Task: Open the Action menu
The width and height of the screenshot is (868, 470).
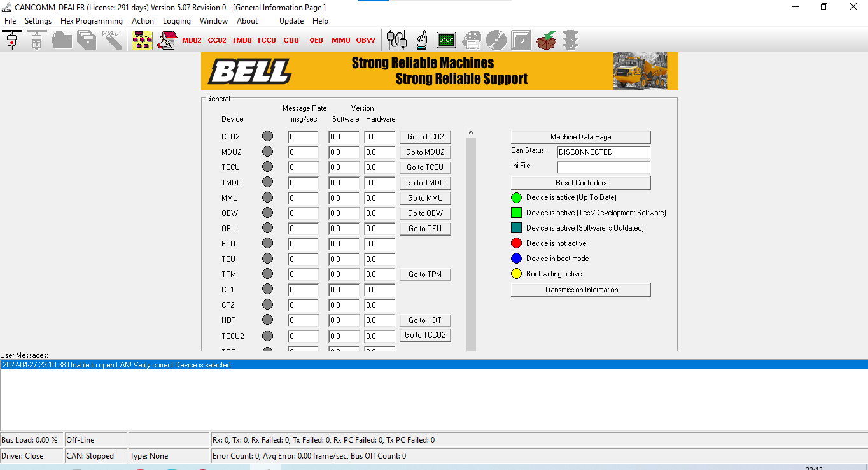Action: pyautogui.click(x=143, y=20)
